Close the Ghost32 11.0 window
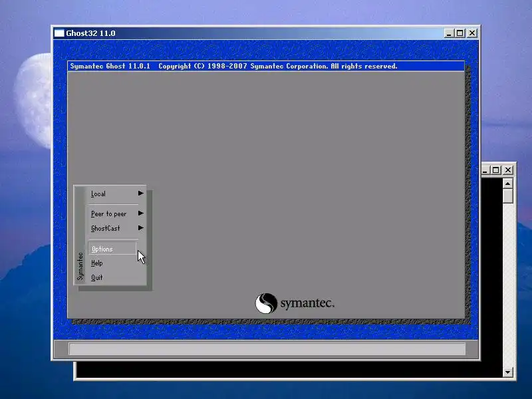 tap(472, 33)
